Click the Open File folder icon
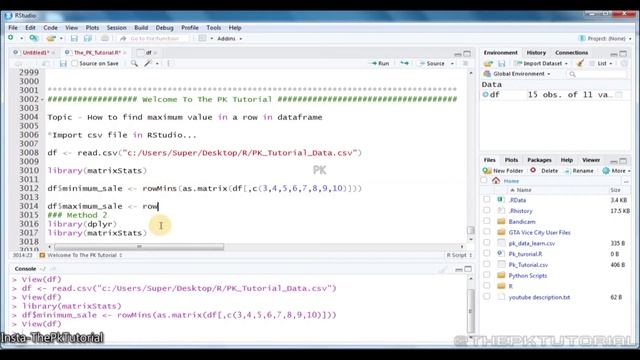Screen dimensions: 640x360 51,38
